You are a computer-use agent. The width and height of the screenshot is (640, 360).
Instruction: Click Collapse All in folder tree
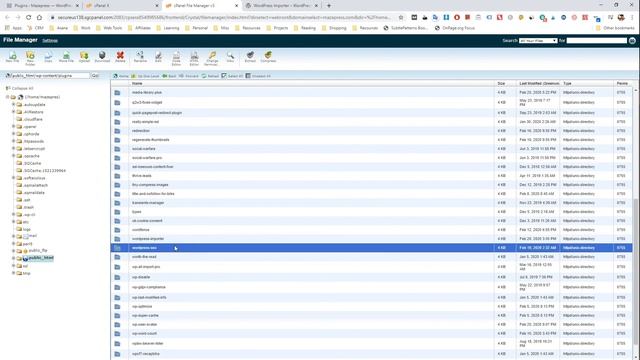20,88
